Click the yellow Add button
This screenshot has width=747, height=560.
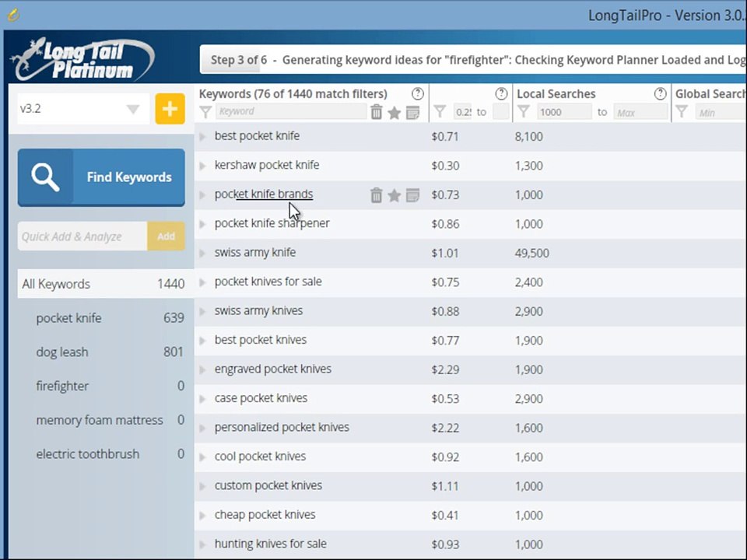pos(166,236)
